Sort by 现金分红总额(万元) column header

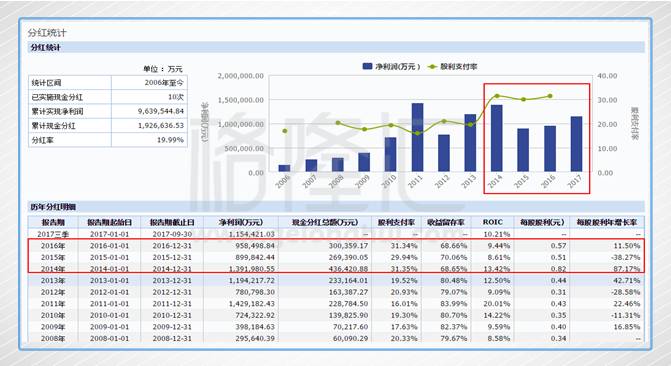click(x=325, y=222)
